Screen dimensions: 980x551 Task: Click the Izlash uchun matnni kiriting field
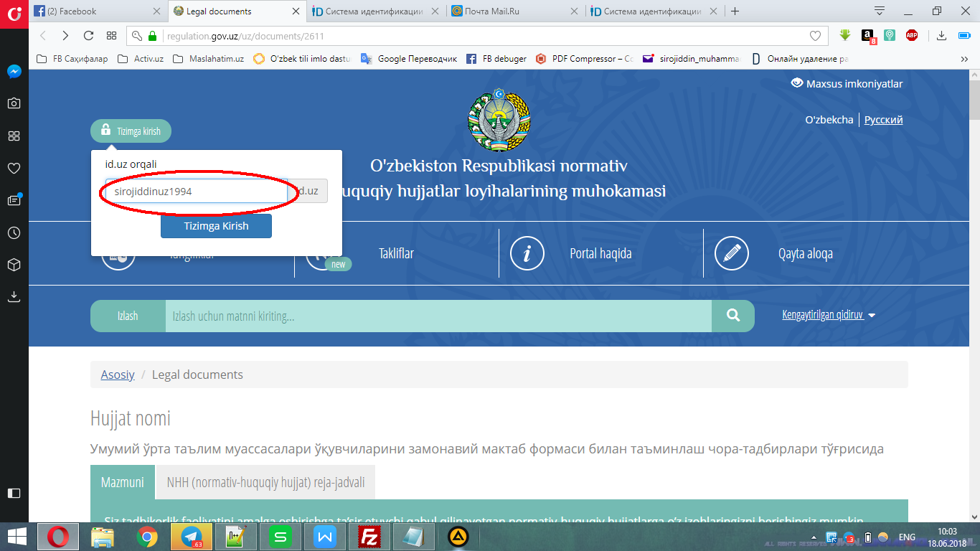click(438, 316)
